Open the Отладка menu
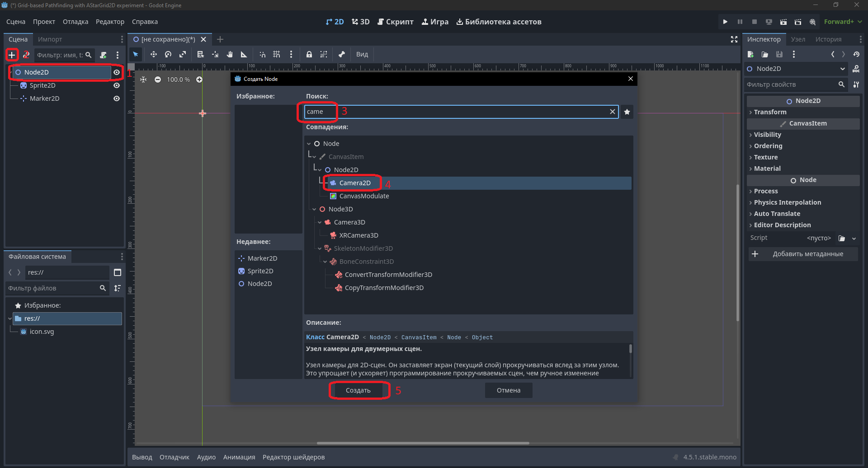Screen dimensions: 868x468 75,22
